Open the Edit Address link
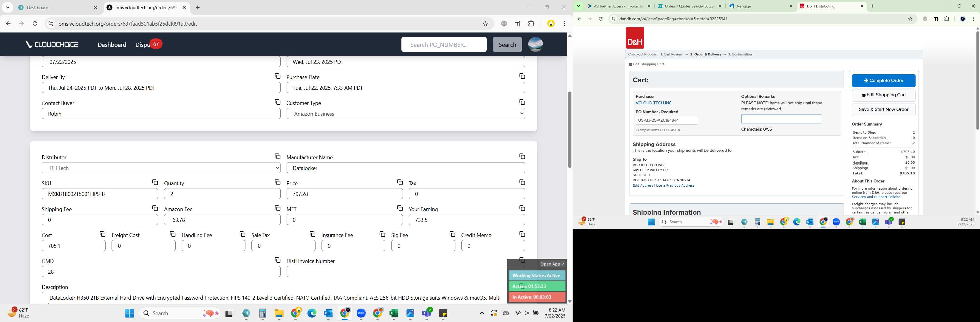This screenshot has height=322, width=980. pyautogui.click(x=643, y=185)
